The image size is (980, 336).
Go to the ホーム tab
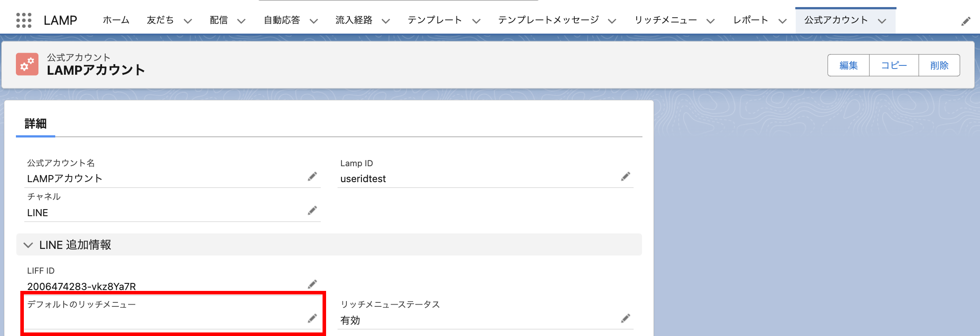(116, 20)
